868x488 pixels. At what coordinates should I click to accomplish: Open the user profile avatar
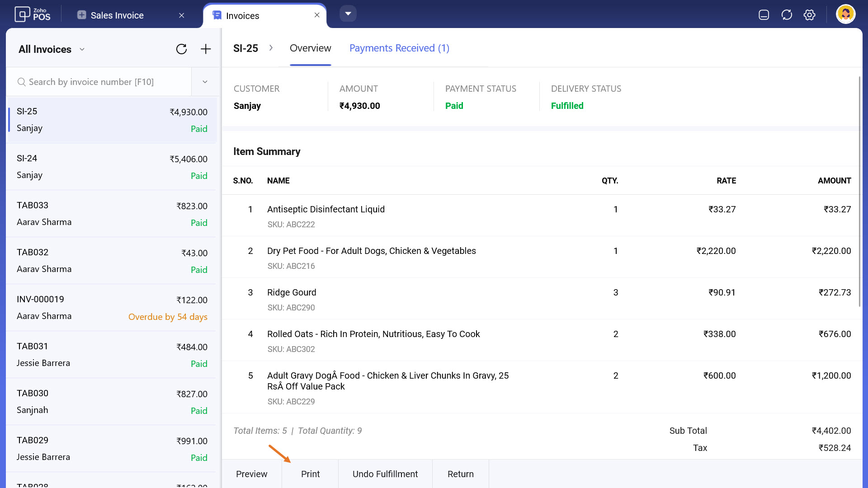click(845, 14)
